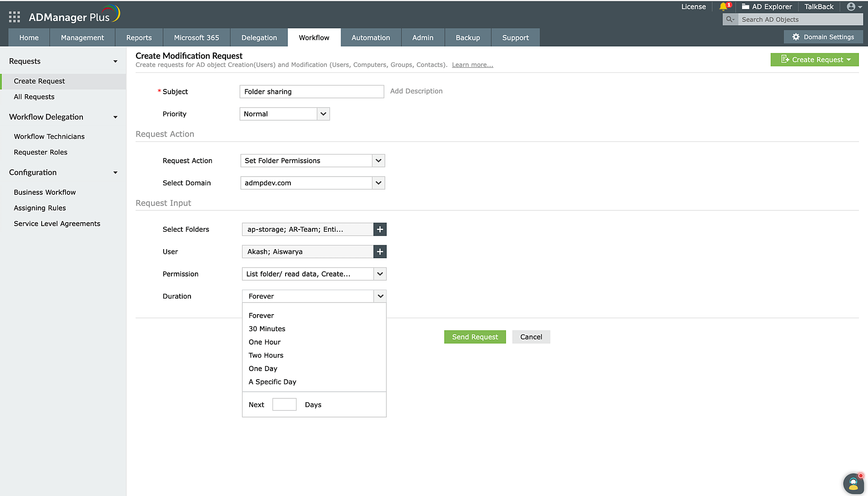
Task: Follow the Learn more link
Action: click(472, 65)
